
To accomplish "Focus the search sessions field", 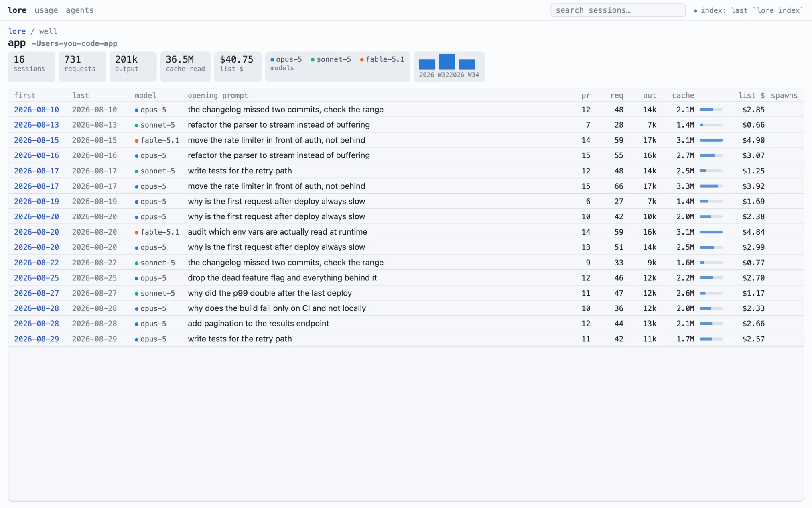I will click(618, 10).
